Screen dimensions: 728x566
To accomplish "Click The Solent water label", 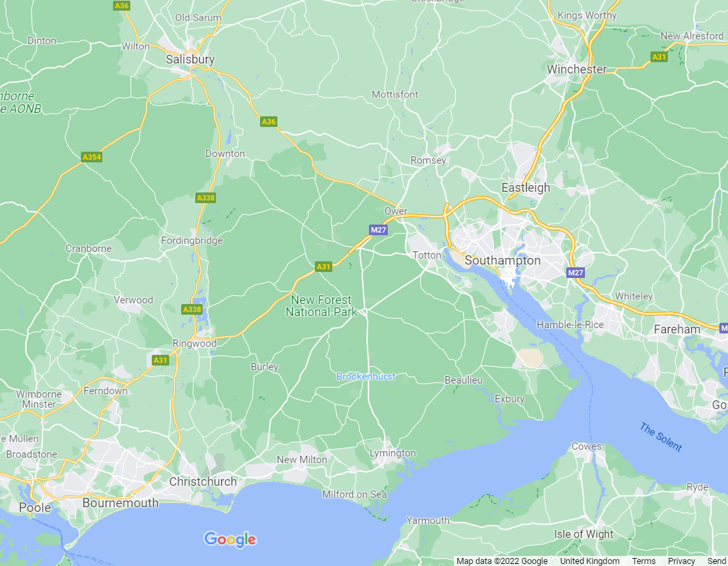I will [x=661, y=436].
